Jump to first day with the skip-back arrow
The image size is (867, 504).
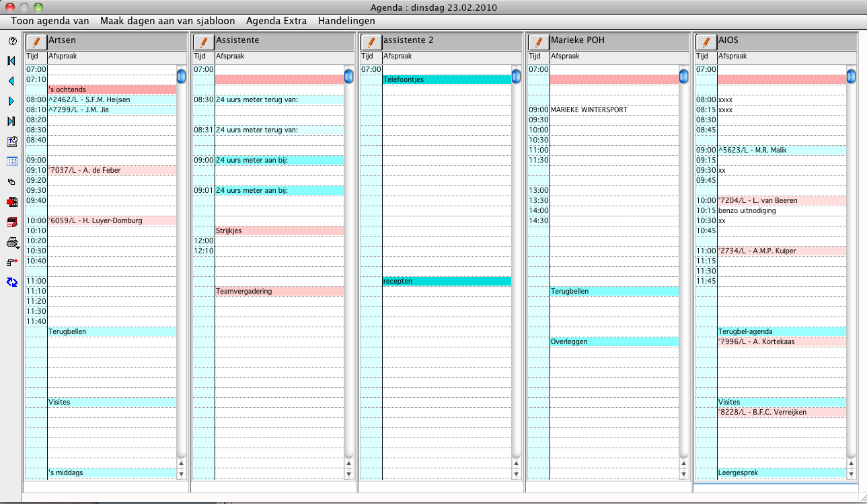coord(11,61)
